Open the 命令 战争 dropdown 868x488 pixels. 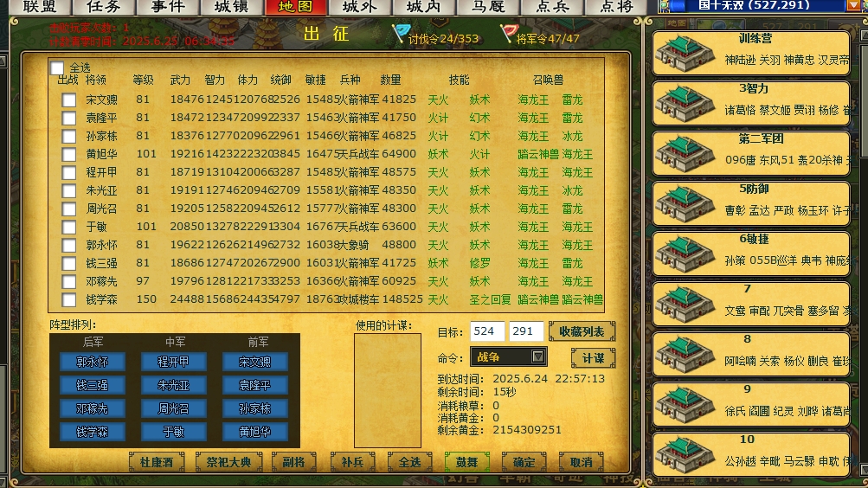(x=508, y=357)
